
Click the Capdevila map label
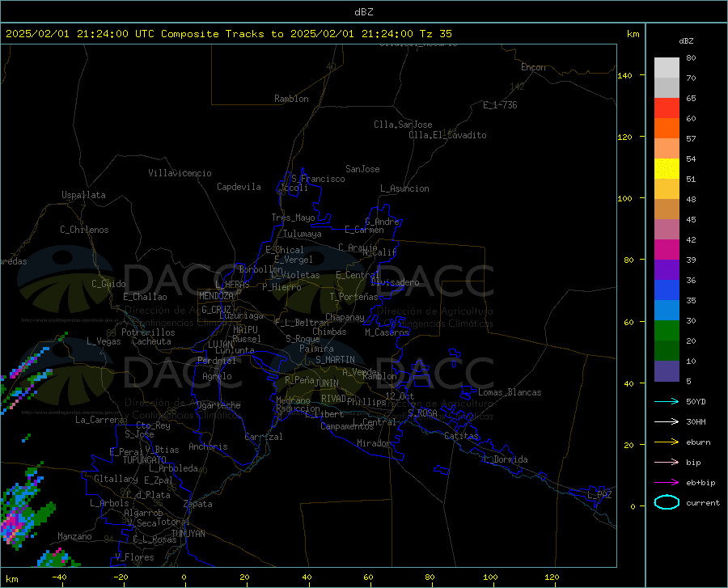point(239,187)
